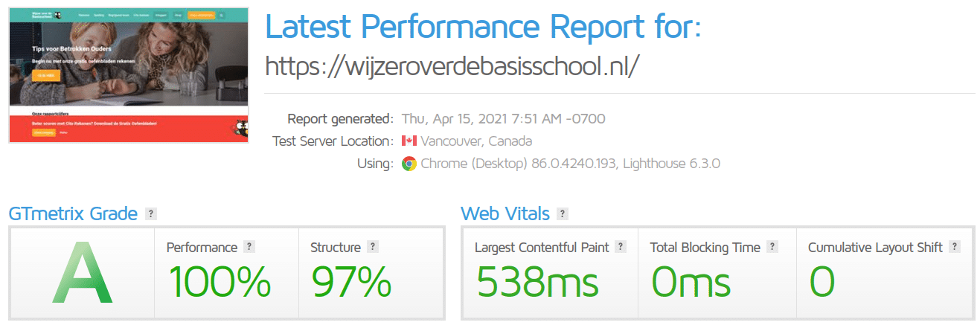This screenshot has width=980, height=328.
Task: Click the Canadian flag icon
Action: 409,141
